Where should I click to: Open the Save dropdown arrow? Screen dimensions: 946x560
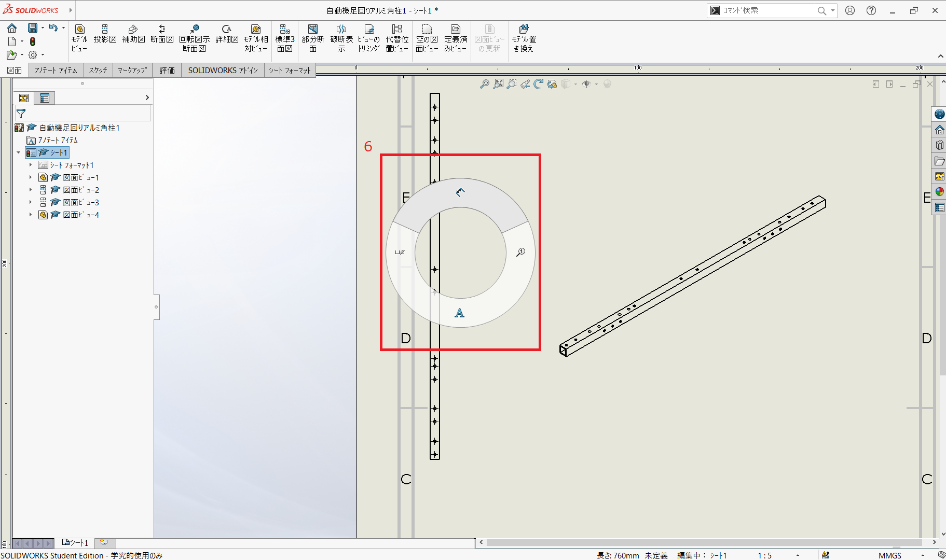43,28
